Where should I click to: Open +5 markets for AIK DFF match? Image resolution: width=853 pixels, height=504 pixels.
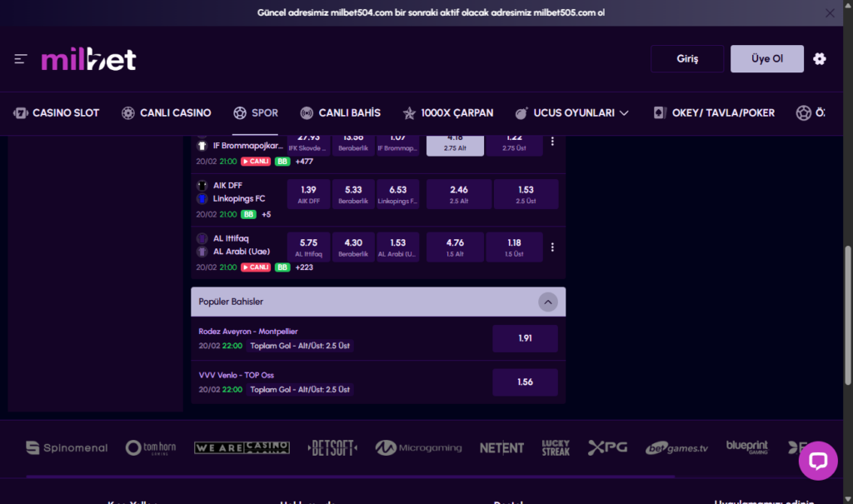point(266,214)
